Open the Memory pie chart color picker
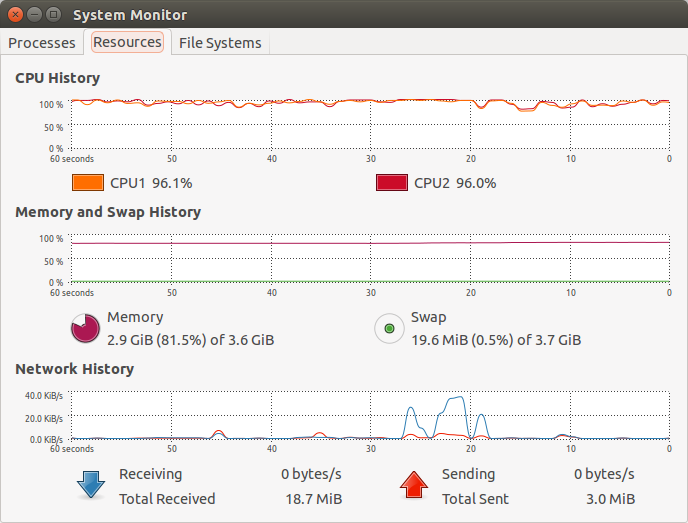Screen dimensions: 688x523 click(x=85, y=328)
